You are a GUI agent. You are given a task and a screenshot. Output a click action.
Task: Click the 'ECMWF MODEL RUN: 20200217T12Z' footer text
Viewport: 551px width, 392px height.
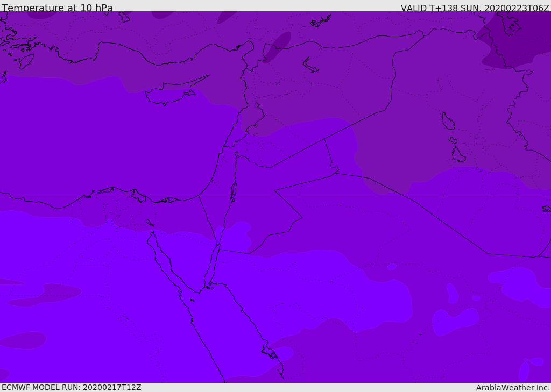coord(72,387)
